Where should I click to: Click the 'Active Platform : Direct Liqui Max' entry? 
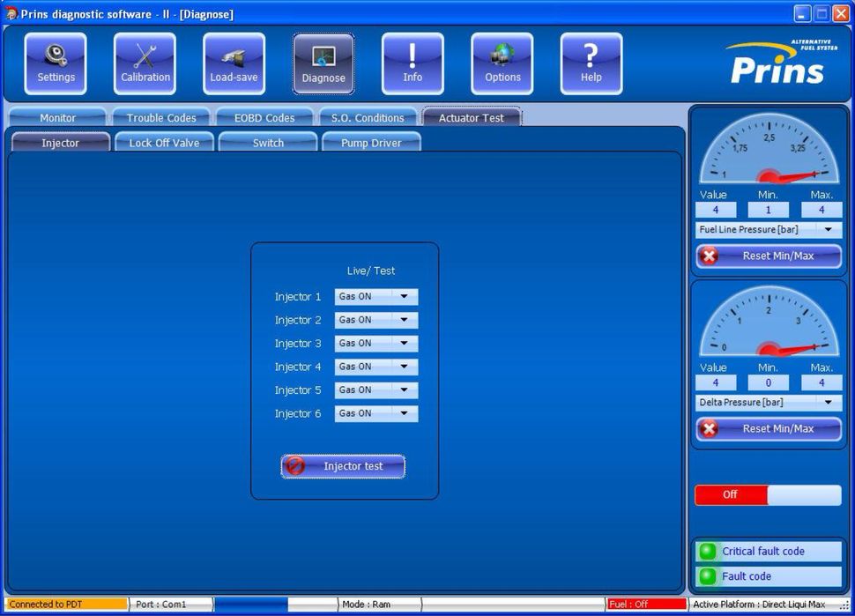pyautogui.click(x=759, y=604)
